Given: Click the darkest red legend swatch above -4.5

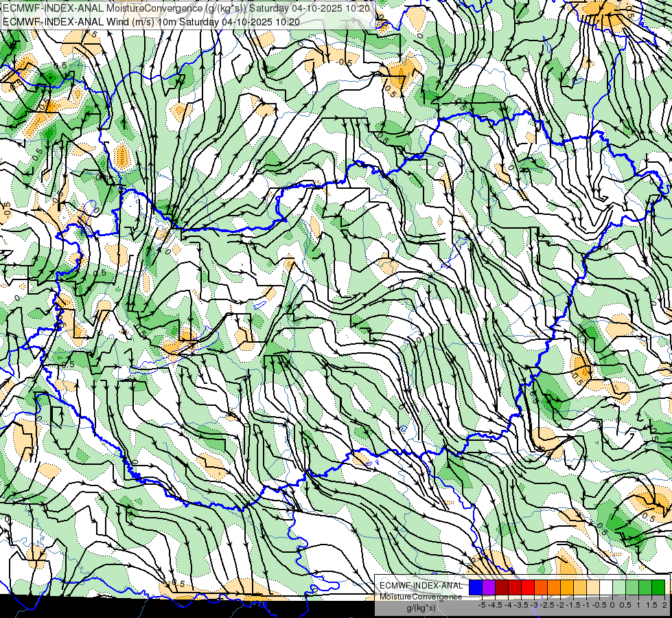Looking at the screenshot, I should (502, 588).
